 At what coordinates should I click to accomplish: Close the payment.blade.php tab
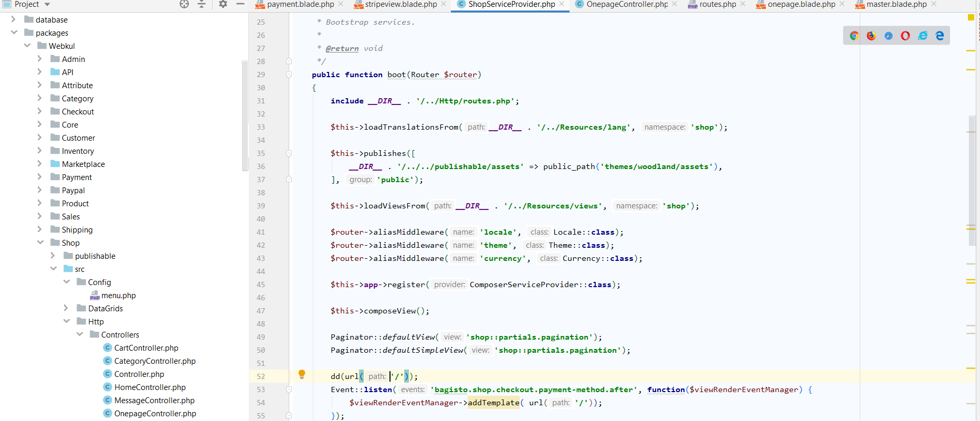point(341,4)
